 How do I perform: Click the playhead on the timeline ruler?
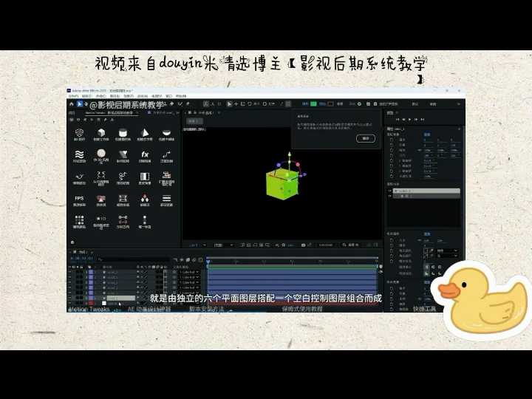(208, 262)
